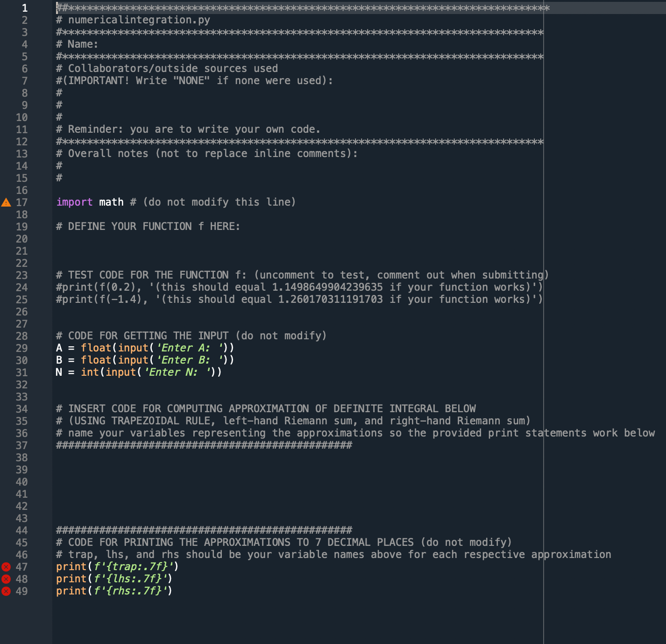
Task: Click the 'Enter B: ' string literal
Action: click(190, 360)
